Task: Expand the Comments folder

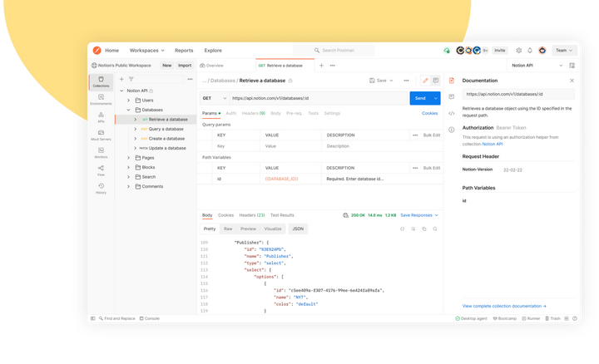Action: 128,187
